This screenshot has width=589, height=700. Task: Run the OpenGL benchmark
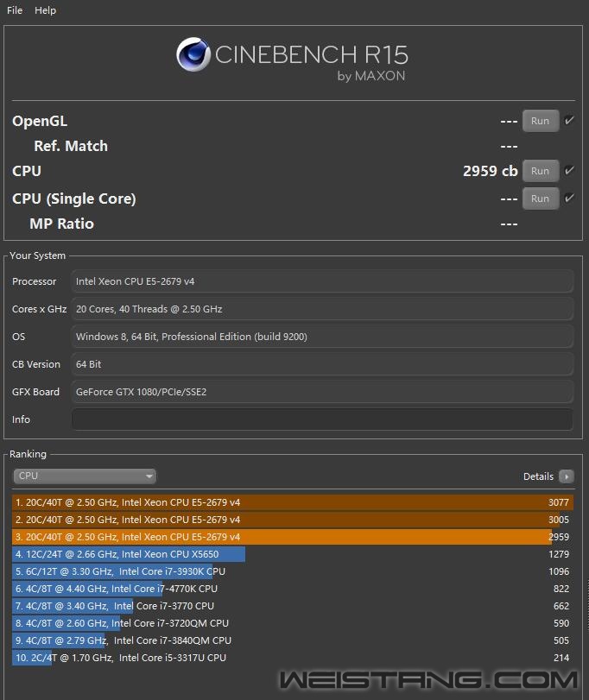pyautogui.click(x=540, y=121)
